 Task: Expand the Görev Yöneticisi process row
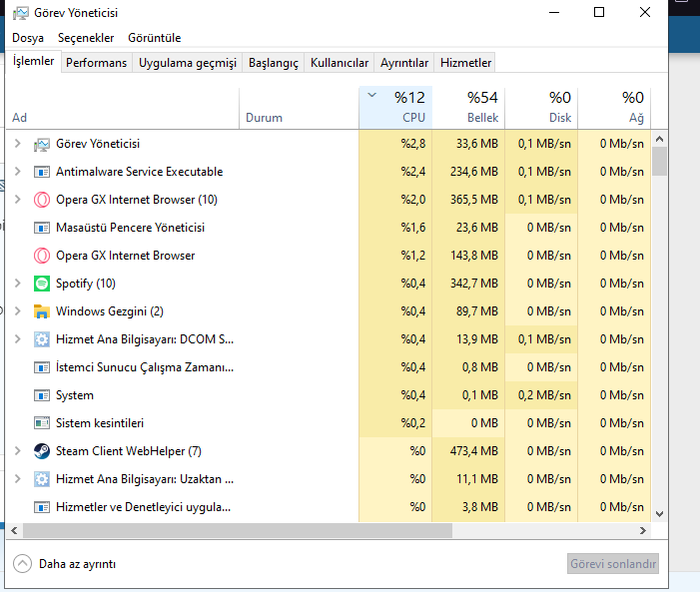17,144
